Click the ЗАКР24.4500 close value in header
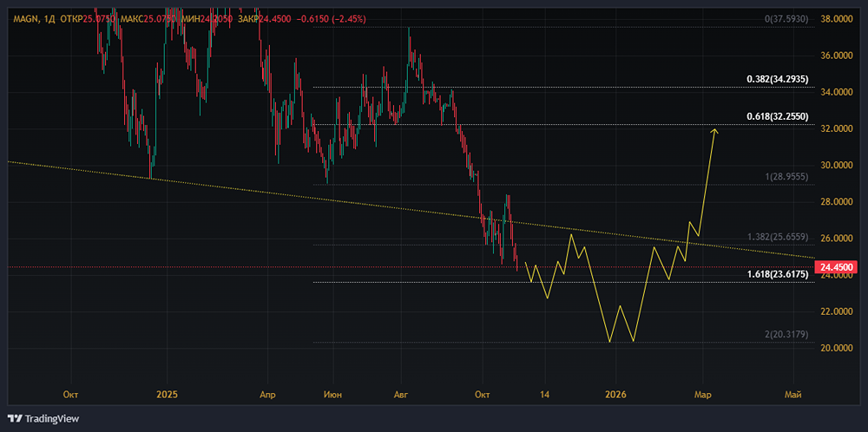Viewport: 868px width, 432px height. (266, 19)
